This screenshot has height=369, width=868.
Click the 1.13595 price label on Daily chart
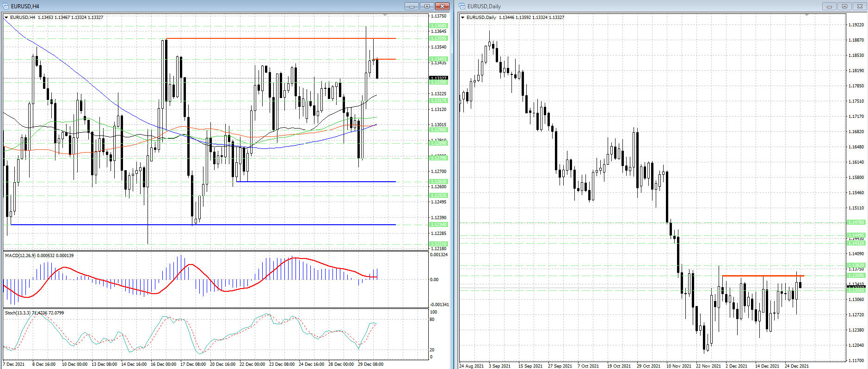point(856,276)
